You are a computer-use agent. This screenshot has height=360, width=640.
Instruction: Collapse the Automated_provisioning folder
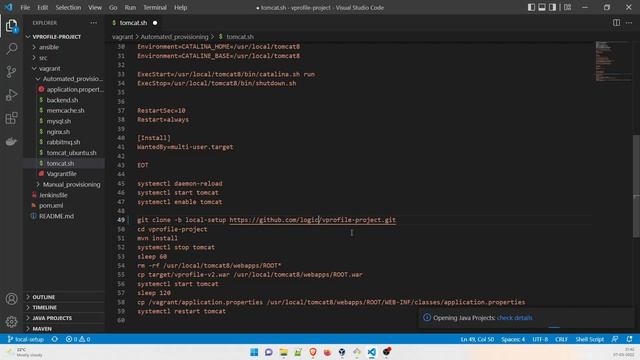click(x=73, y=79)
